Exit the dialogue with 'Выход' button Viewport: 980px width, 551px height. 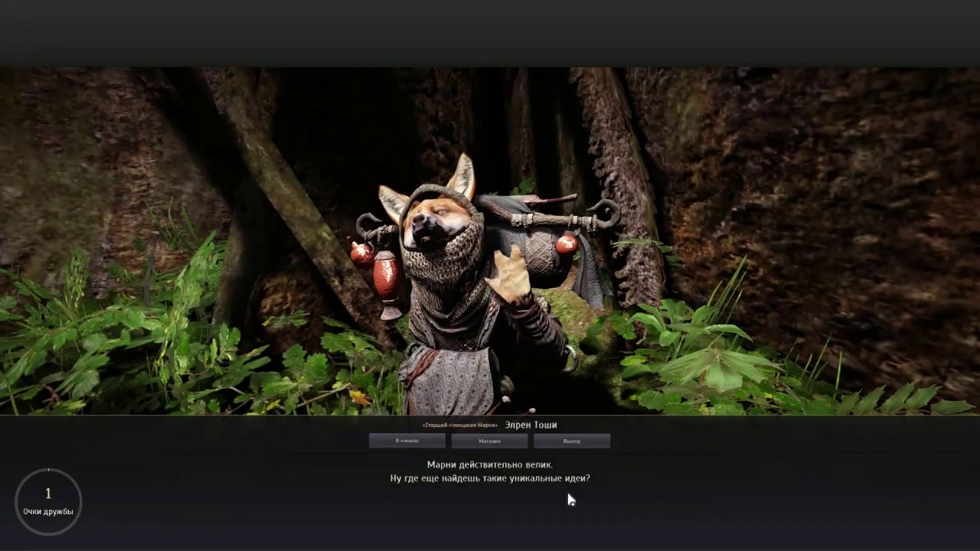(572, 441)
